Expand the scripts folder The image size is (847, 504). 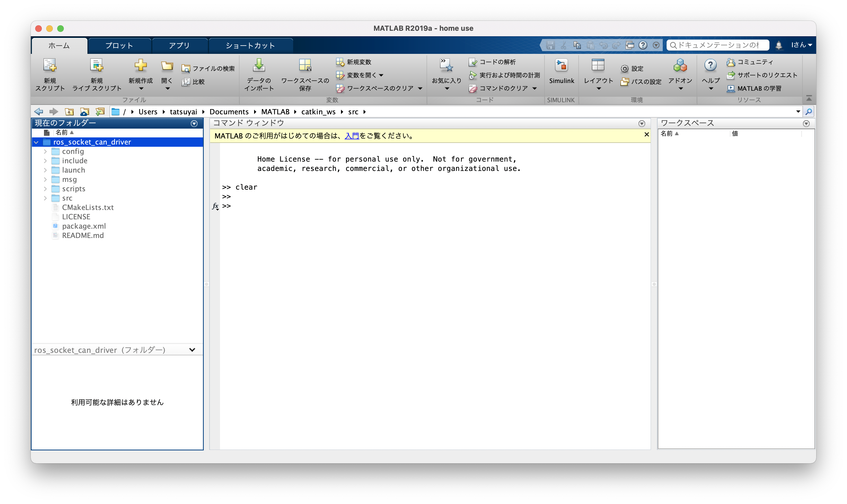[x=46, y=189]
